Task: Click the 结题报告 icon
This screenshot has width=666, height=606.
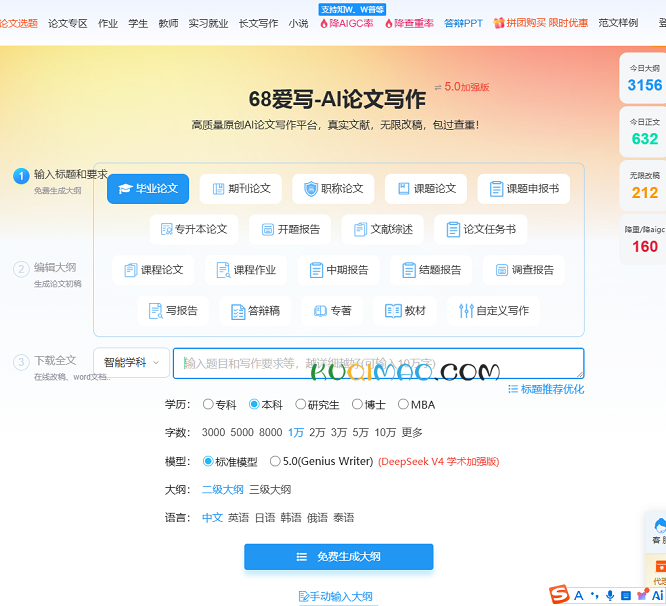Action: pyautogui.click(x=409, y=270)
